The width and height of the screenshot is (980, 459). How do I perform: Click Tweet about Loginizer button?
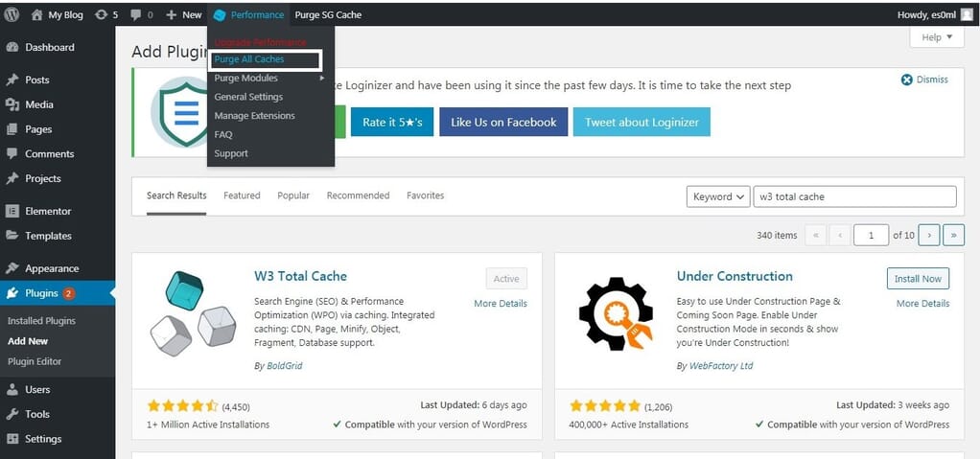click(642, 123)
